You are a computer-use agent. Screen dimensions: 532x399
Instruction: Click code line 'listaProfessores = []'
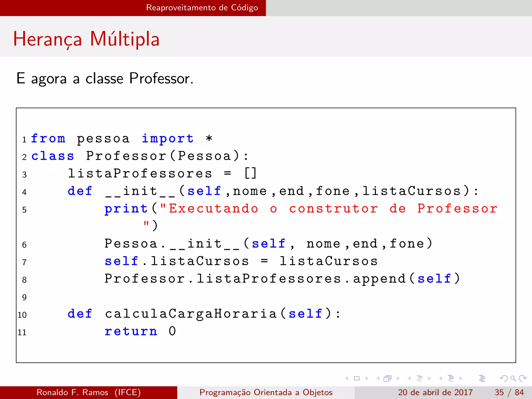pyautogui.click(x=162, y=173)
